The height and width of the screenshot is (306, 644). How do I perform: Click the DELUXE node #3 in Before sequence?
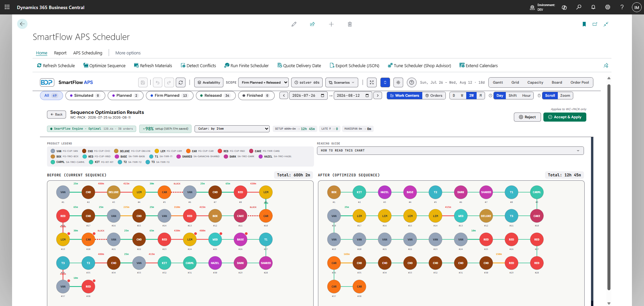[114, 192]
